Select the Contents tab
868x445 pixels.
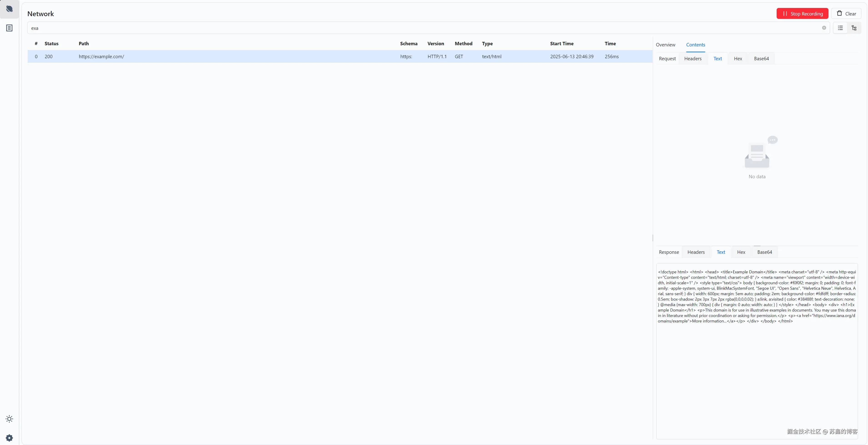tap(695, 45)
